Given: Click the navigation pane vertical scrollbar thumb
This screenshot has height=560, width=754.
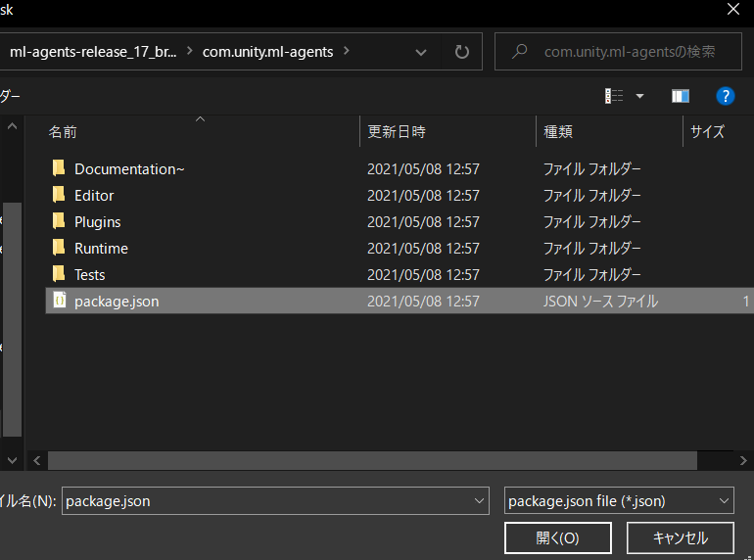Looking at the screenshot, I should pos(12,320).
